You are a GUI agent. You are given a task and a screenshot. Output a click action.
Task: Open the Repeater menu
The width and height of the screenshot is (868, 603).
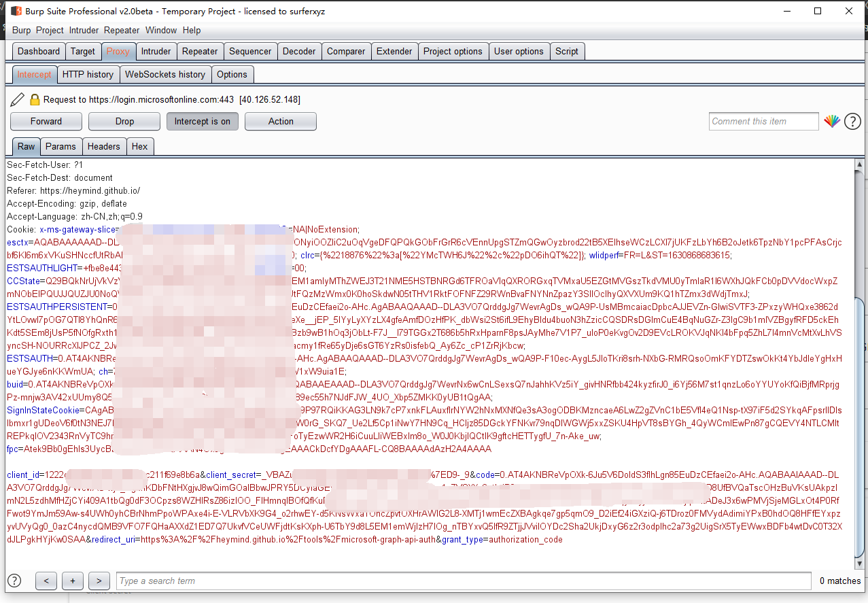coord(122,30)
